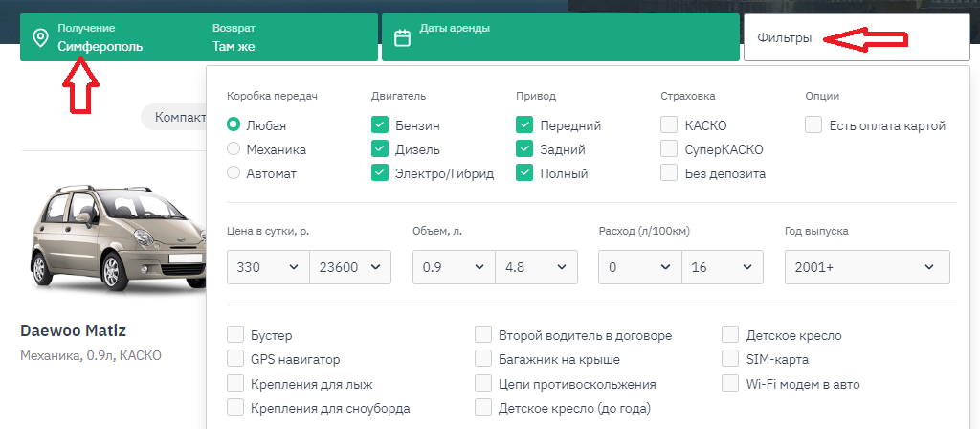Screen dimensions: 980x429
Task: Enable Есть оплата картой option
Action: point(813,125)
